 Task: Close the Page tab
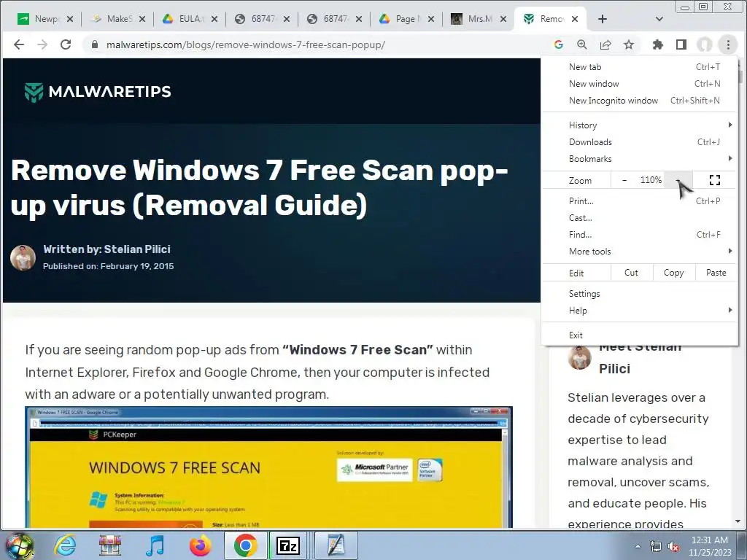(x=430, y=19)
